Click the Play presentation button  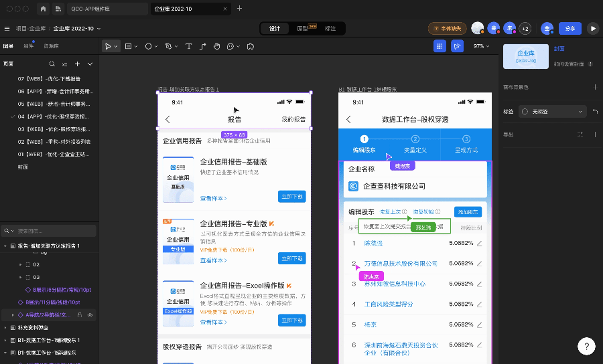click(592, 28)
